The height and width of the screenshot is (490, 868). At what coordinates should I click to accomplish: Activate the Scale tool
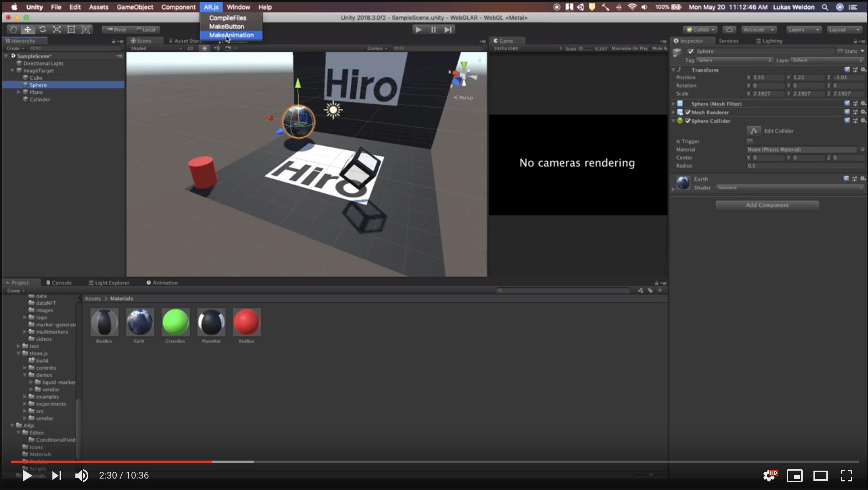tap(57, 29)
